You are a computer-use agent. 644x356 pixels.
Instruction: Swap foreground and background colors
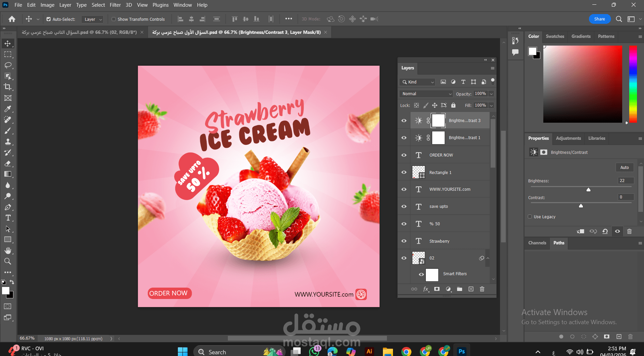[x=12, y=282]
